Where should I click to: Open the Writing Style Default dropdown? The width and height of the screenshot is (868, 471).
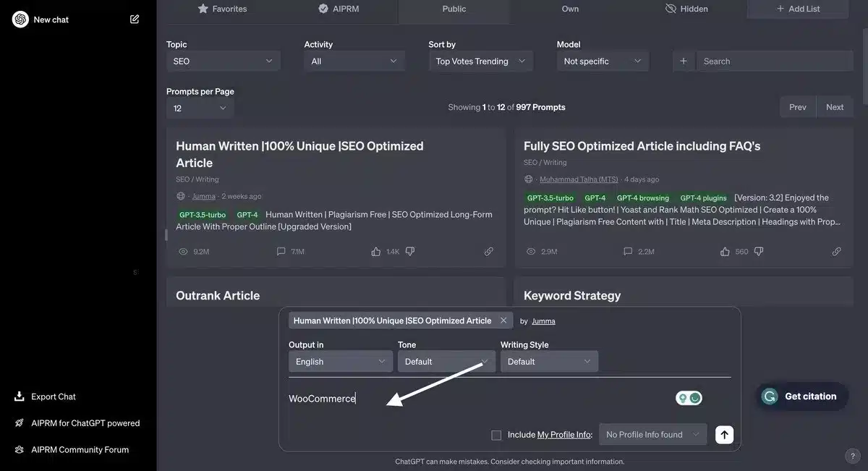click(x=549, y=362)
